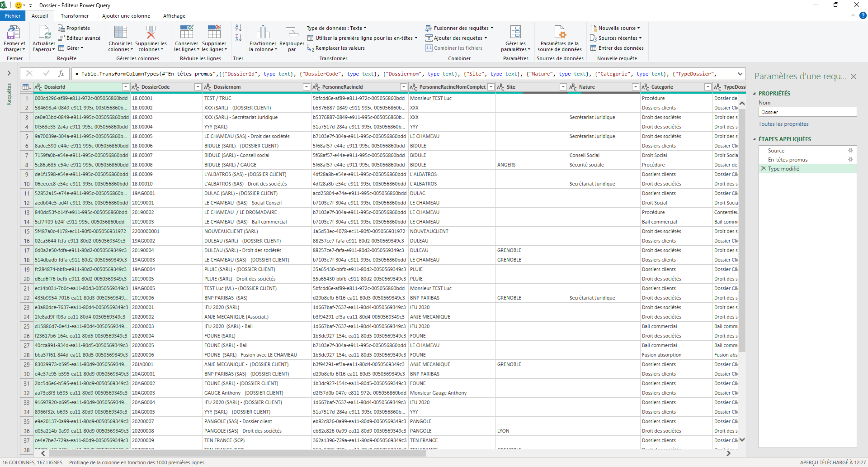Click Remplacer les valeurs
This screenshot has width=868, height=467.
(336, 48)
